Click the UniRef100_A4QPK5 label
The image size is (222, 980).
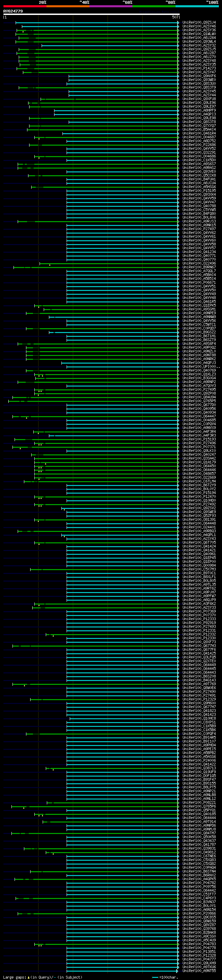click(x=199, y=879)
